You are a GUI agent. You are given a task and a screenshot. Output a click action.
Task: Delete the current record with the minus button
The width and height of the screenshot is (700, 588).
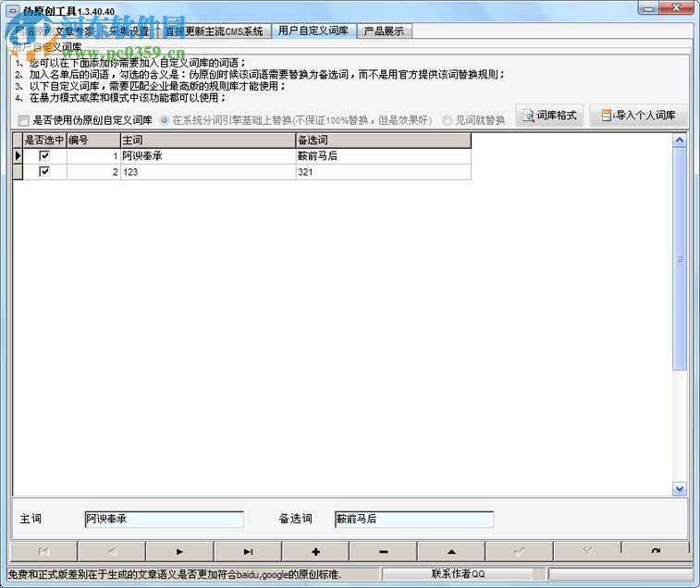click(384, 551)
